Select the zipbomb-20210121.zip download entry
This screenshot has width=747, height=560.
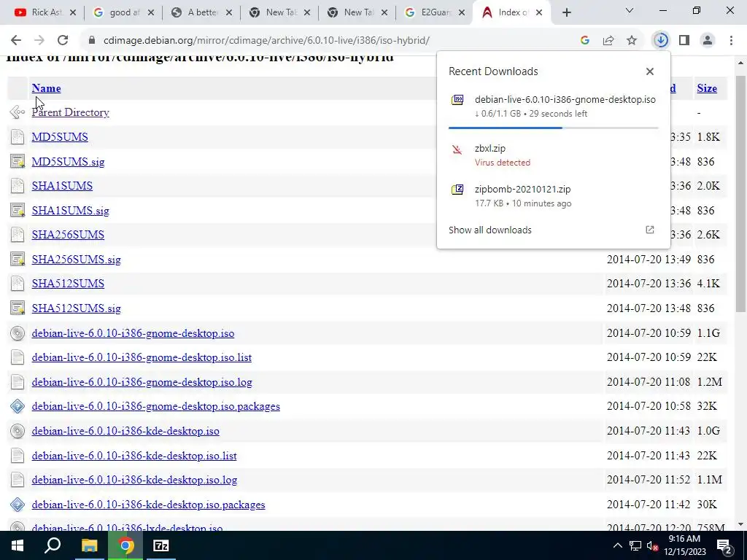pyautogui.click(x=553, y=195)
